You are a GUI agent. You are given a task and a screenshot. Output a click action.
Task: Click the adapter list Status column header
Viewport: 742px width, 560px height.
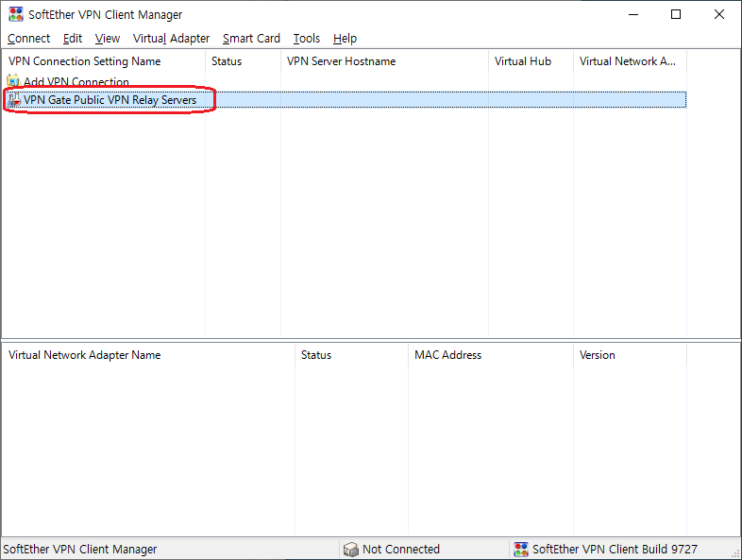pyautogui.click(x=351, y=355)
